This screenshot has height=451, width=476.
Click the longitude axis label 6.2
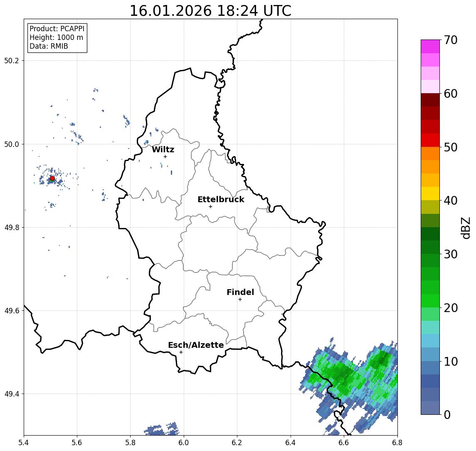click(237, 443)
